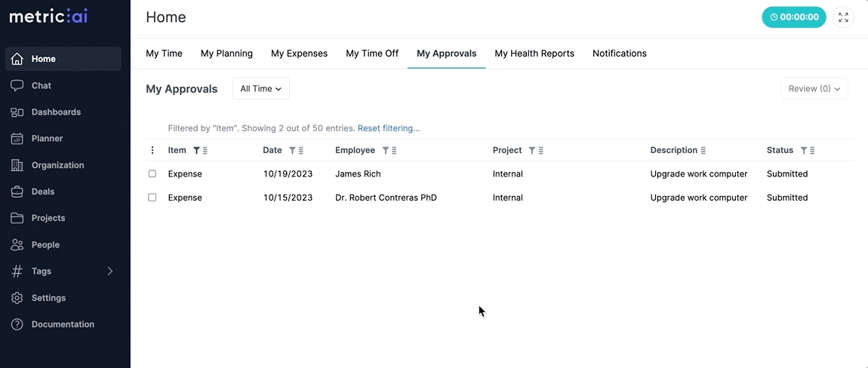Sort by the Employee column header
The image size is (868, 368).
(x=355, y=150)
